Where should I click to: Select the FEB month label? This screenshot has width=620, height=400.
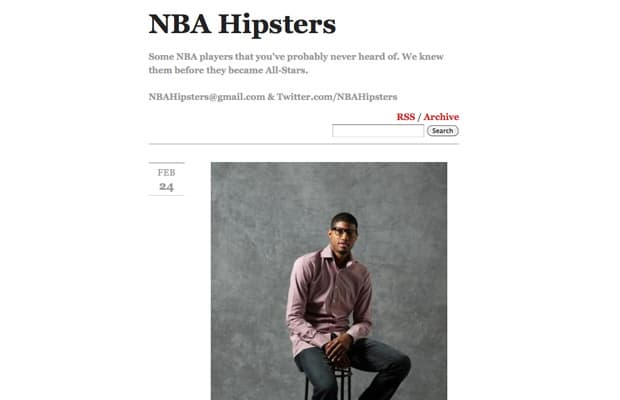click(166, 173)
